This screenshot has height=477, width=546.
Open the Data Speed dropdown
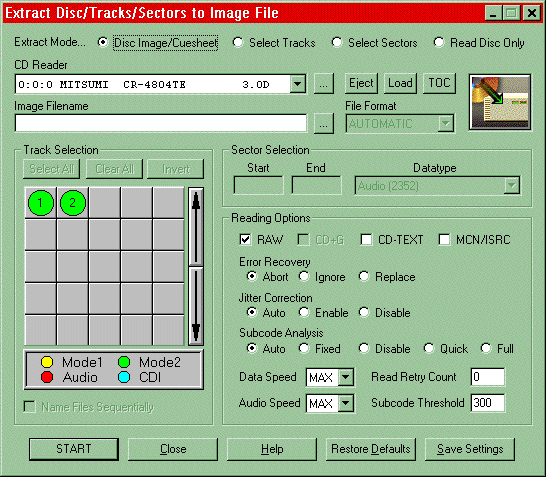coord(345,377)
